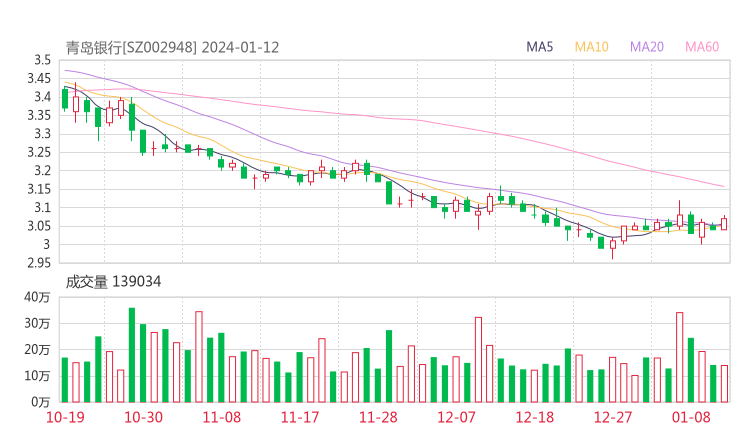Click the 3.15 price axis label
The width and height of the screenshot is (740, 440).
(39, 189)
